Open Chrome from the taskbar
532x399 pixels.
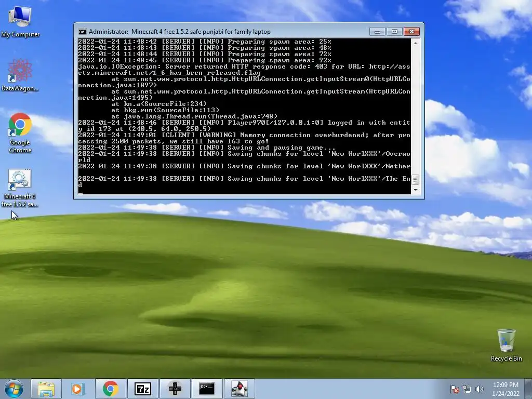110,389
